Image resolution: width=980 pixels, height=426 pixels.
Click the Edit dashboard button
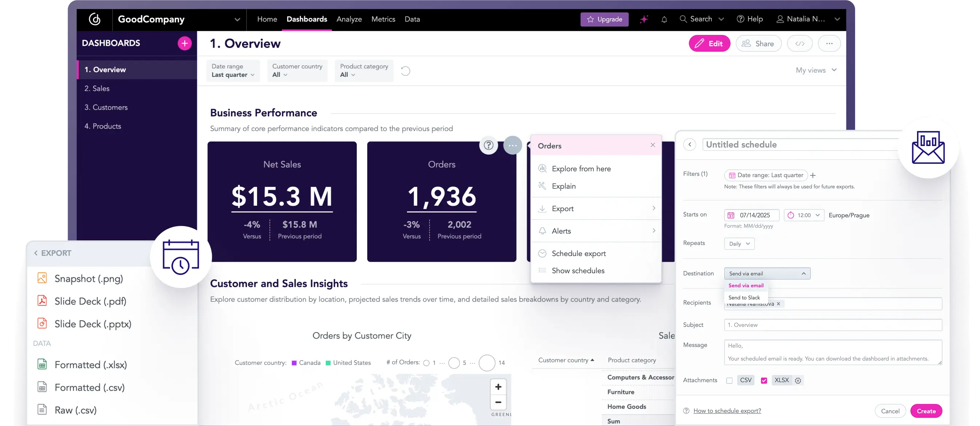coord(709,43)
